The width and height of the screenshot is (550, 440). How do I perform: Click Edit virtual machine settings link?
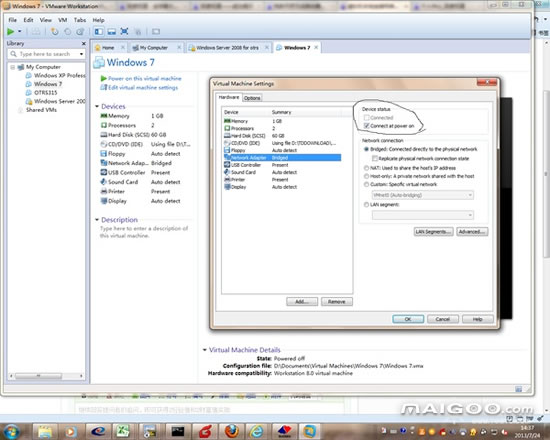point(140,87)
